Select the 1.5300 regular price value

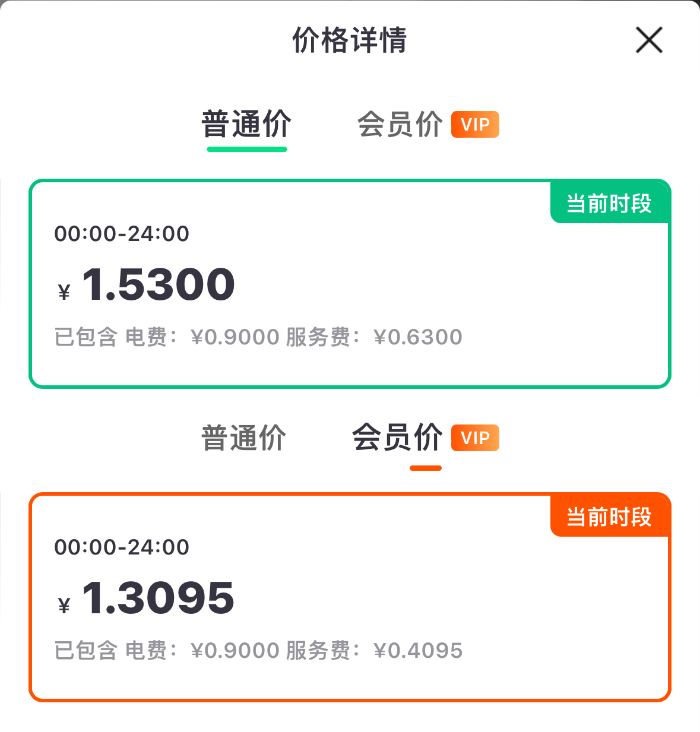[x=159, y=284]
